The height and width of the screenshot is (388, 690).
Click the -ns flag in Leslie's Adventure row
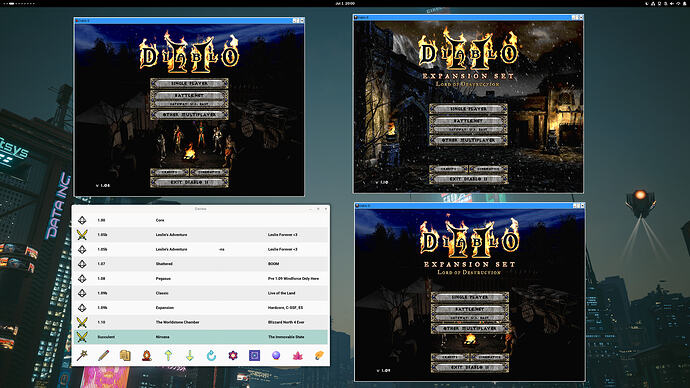coord(221,249)
